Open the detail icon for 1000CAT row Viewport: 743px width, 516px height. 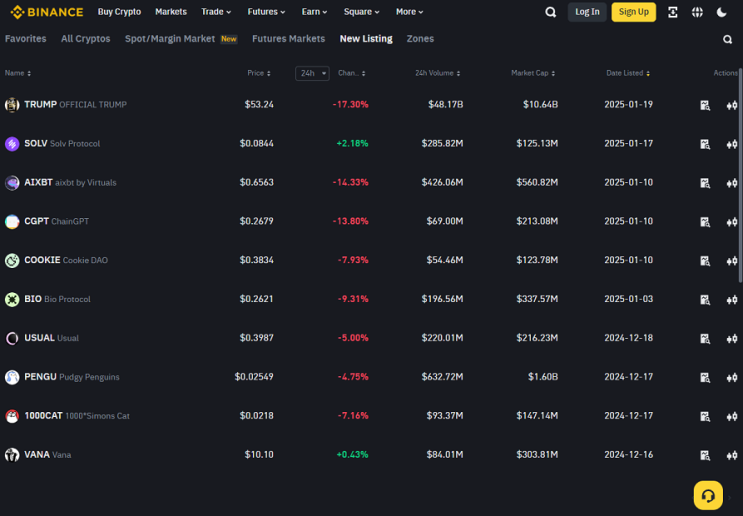[705, 416]
